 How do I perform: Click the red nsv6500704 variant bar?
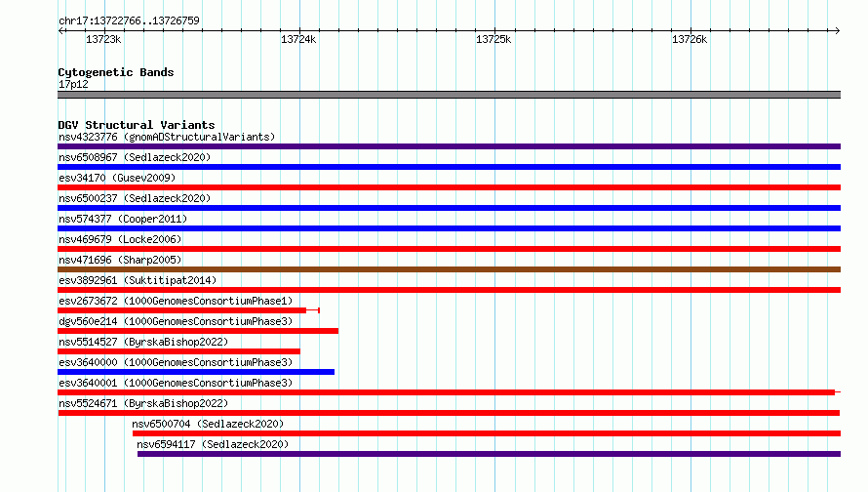click(x=487, y=433)
